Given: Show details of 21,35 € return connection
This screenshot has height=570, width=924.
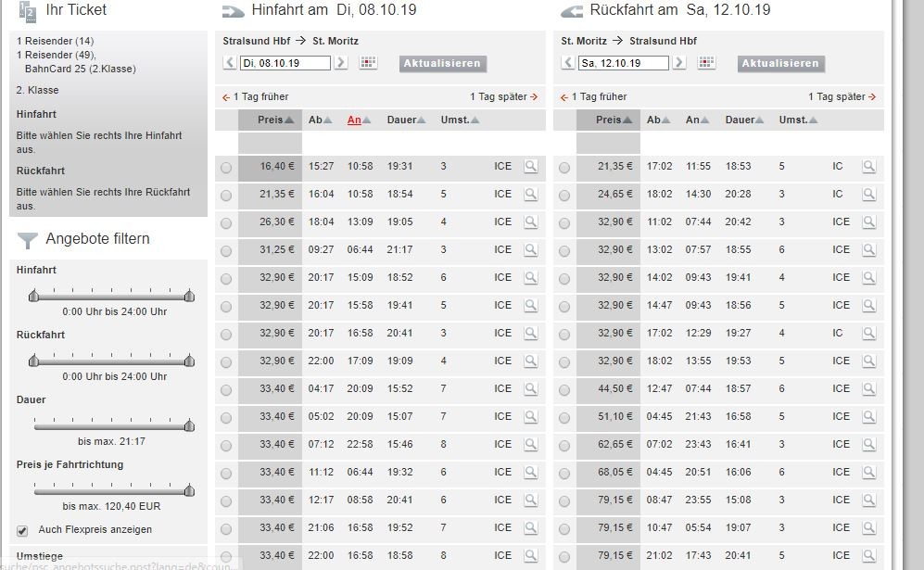Looking at the screenshot, I should (x=868, y=167).
